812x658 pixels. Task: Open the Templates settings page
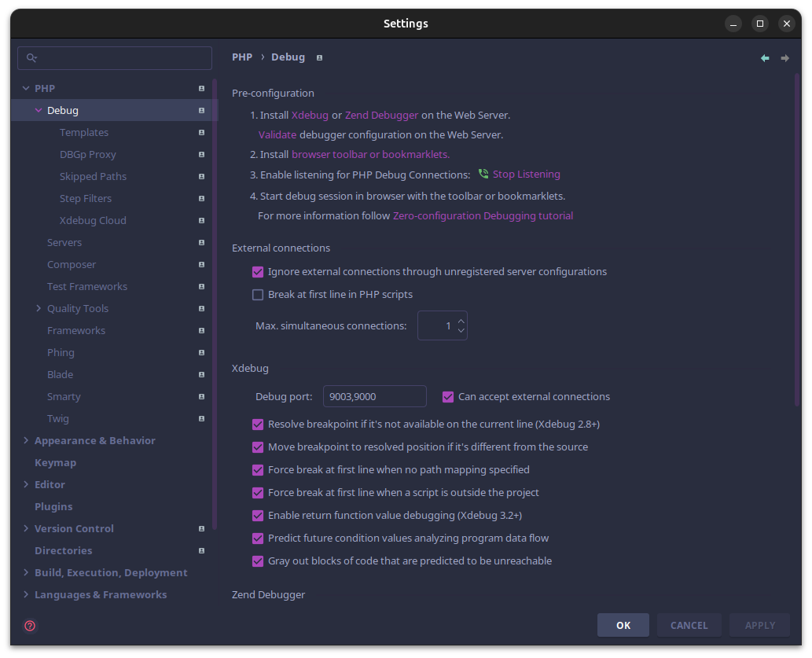[84, 133]
